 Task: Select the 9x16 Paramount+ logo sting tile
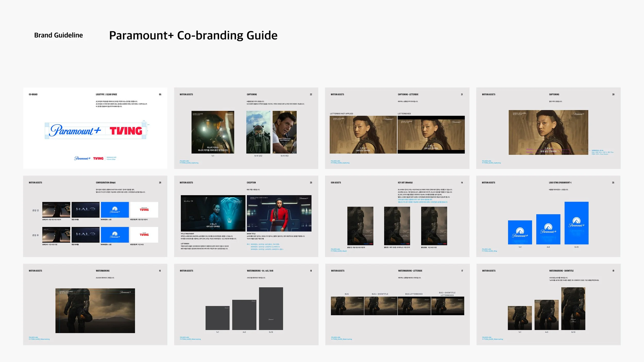point(576,223)
